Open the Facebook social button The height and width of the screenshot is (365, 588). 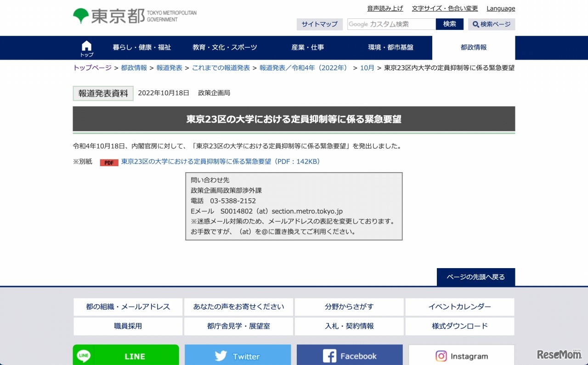(x=349, y=355)
